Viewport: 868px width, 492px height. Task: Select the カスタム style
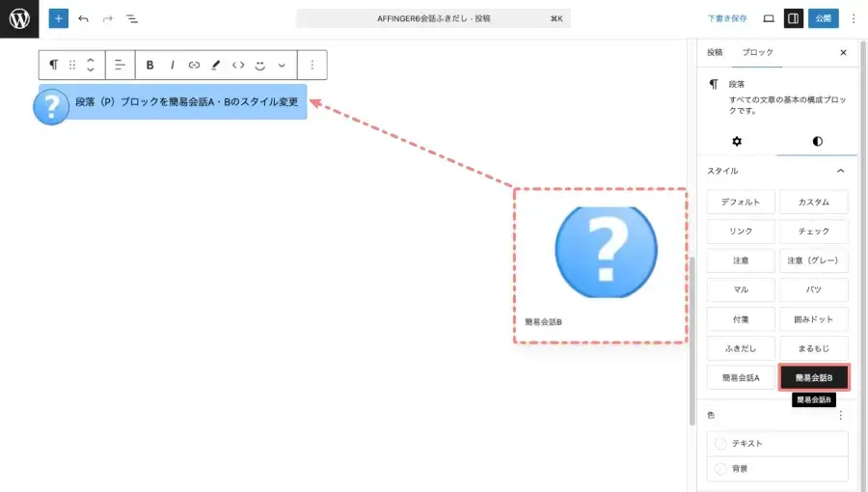813,202
